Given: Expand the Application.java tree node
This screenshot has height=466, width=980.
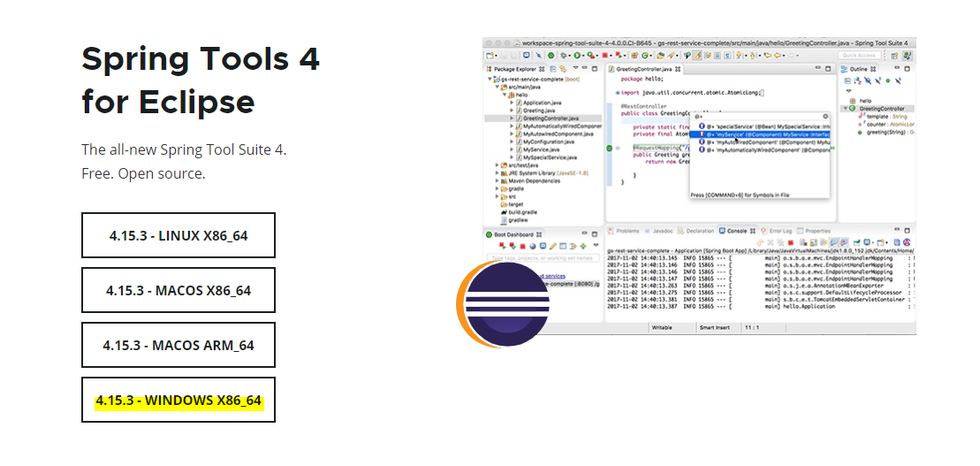Looking at the screenshot, I should 512,102.
